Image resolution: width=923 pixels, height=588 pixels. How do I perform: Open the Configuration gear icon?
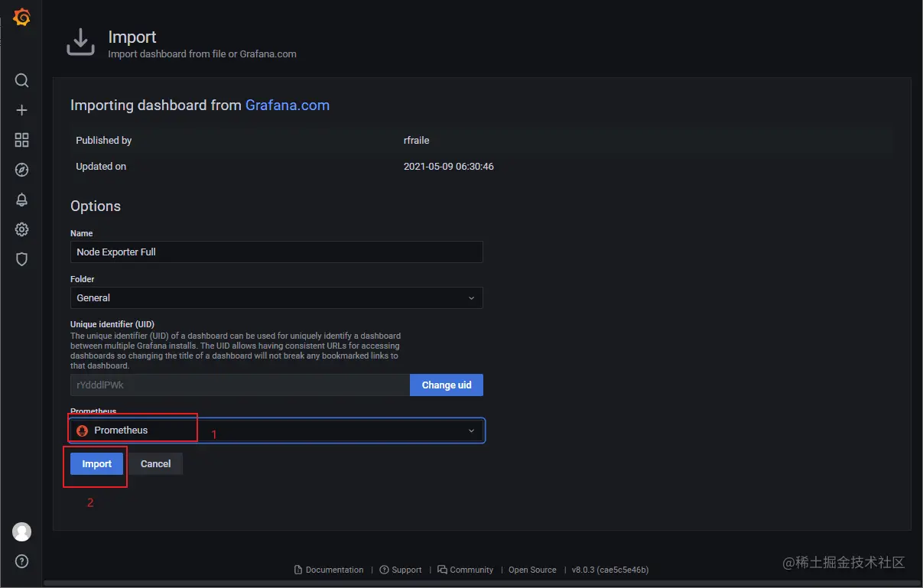(22, 229)
